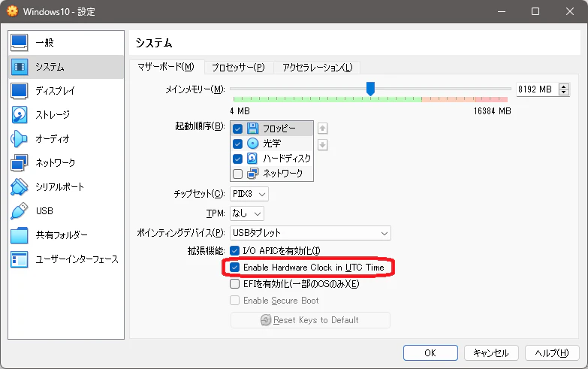Uncheck フロッピー boot order checkbox
588x369 pixels.
(x=237, y=129)
